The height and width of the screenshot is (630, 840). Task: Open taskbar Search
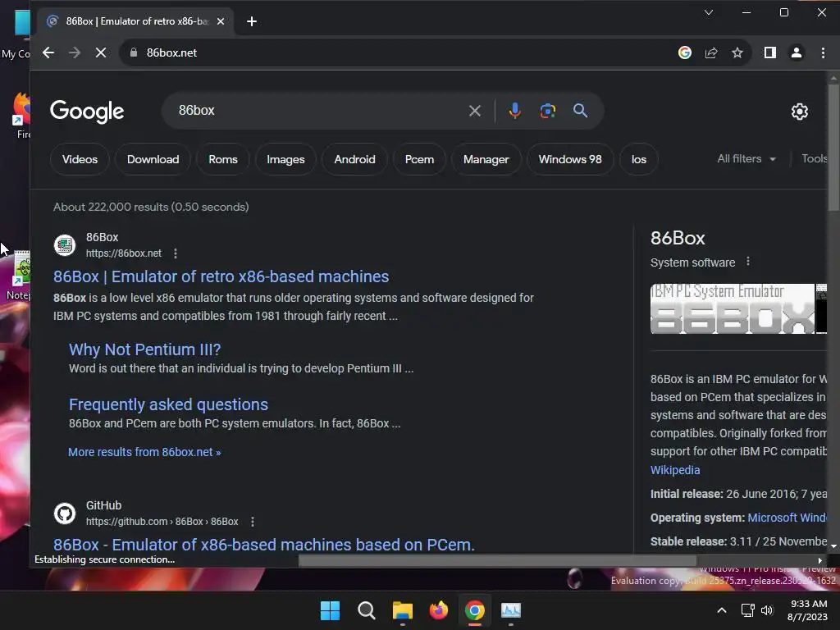click(x=367, y=610)
